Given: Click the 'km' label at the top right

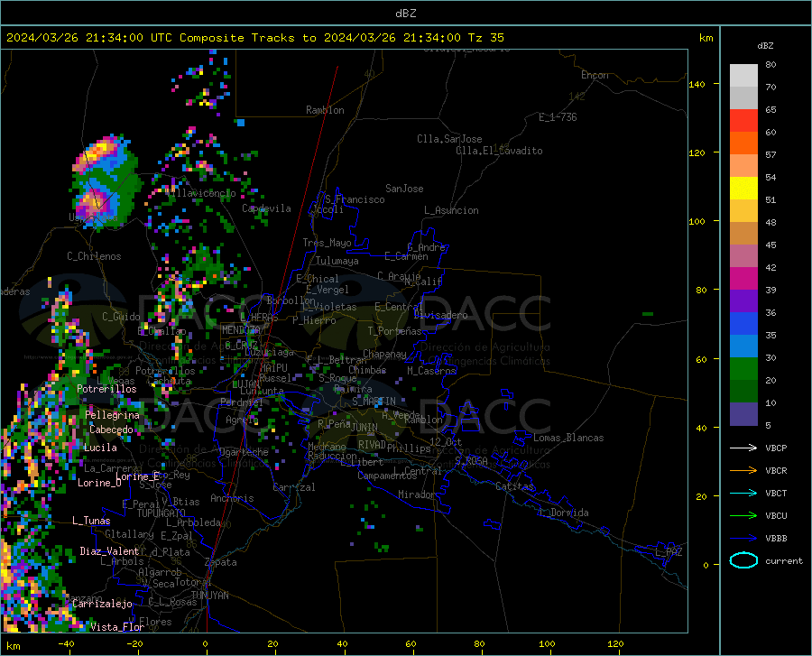Looking at the screenshot, I should click(706, 38).
